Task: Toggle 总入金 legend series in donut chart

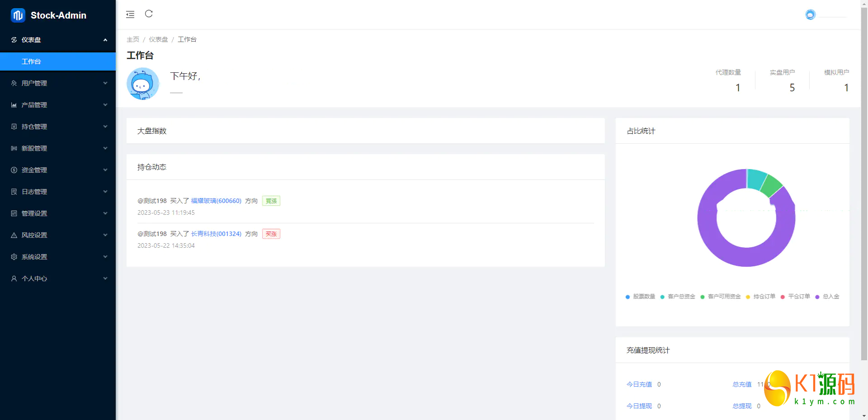Action: tap(827, 297)
